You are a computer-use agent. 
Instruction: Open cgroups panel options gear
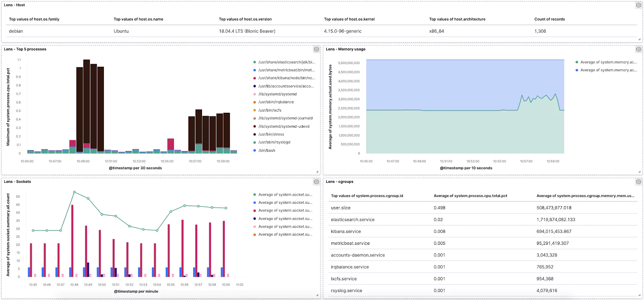click(x=638, y=182)
